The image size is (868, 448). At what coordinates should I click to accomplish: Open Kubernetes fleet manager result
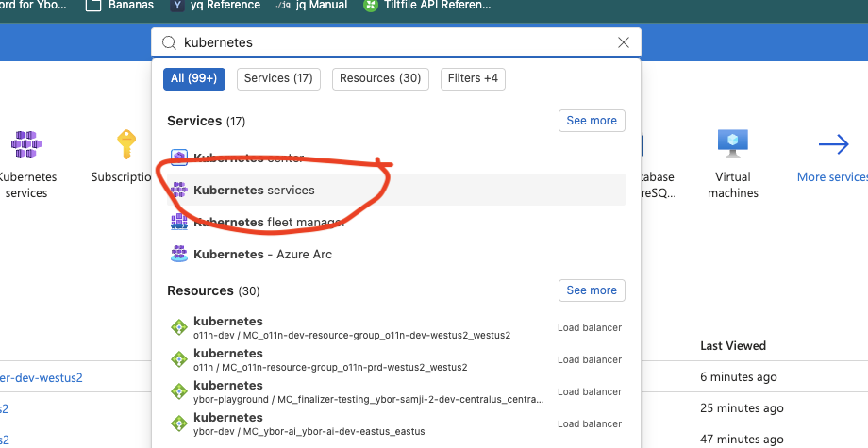click(x=396, y=222)
